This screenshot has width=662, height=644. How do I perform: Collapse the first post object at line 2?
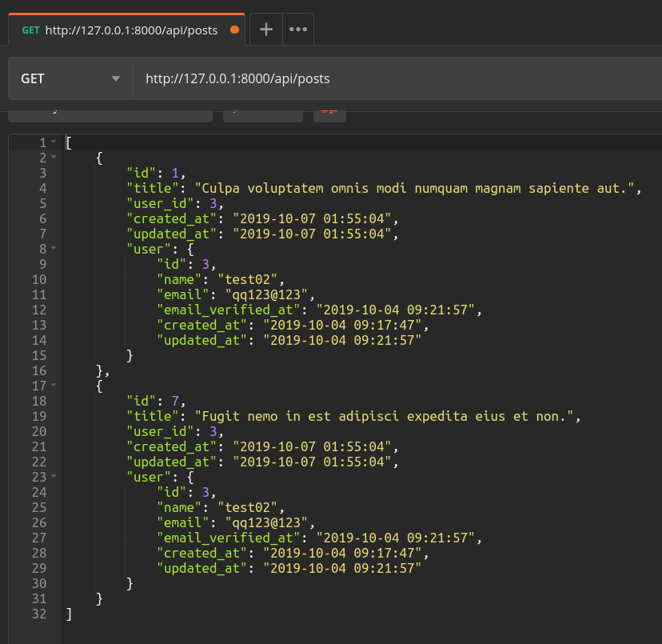54,157
